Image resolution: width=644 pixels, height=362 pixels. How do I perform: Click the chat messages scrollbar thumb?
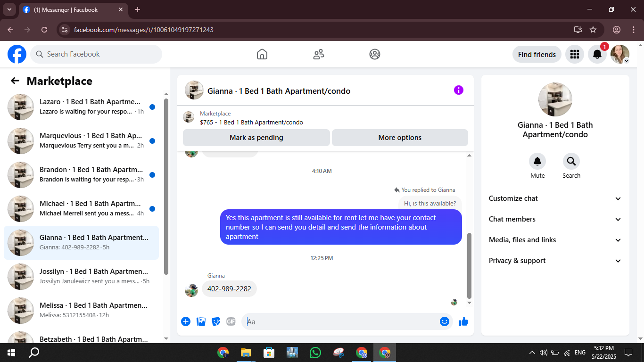[469, 266]
